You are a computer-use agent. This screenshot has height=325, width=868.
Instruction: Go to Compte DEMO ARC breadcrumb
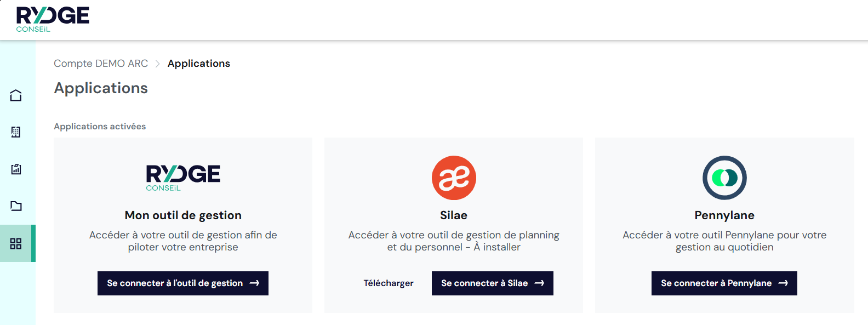click(101, 64)
